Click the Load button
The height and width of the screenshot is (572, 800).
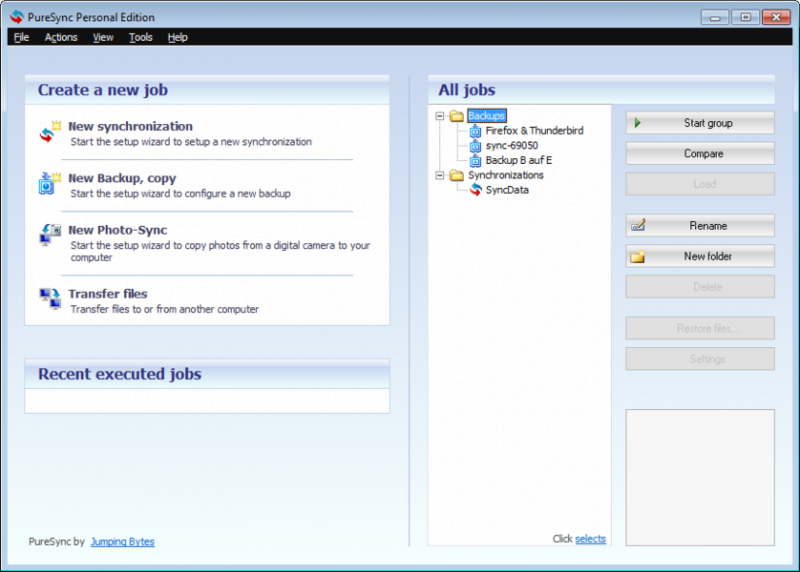coord(700,184)
